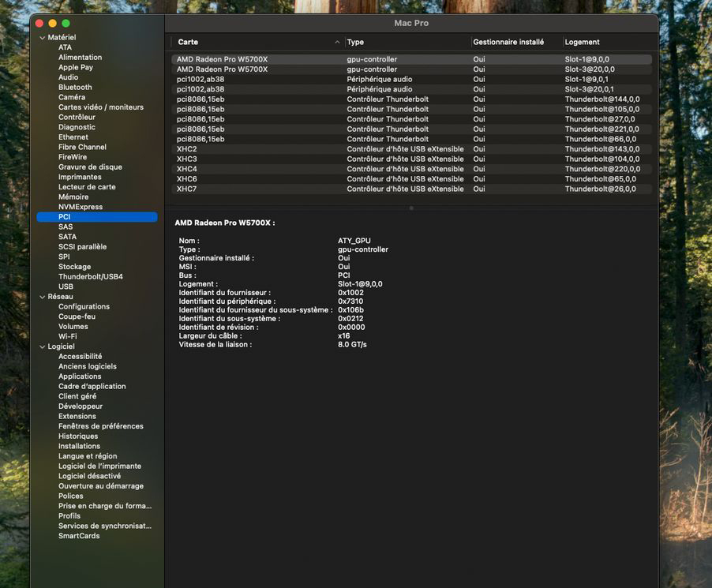
Task: Select Ethernet in the sidebar
Action: (x=73, y=137)
